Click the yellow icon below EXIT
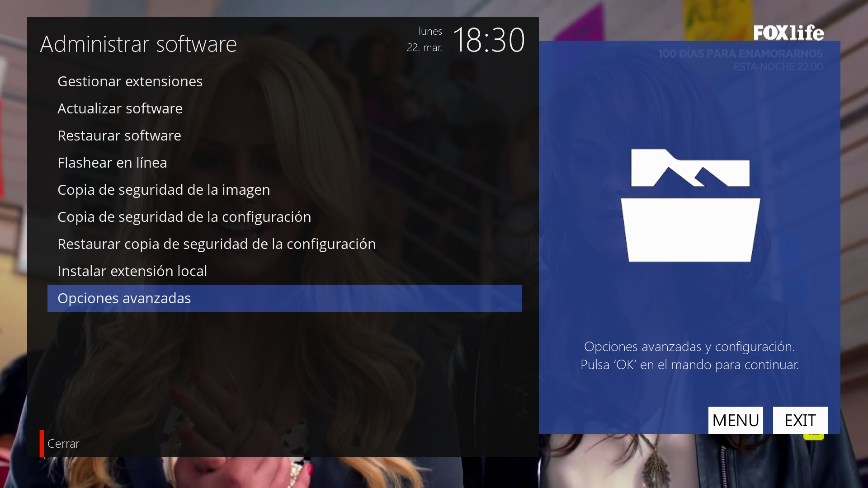This screenshot has width=868, height=488. click(x=814, y=436)
